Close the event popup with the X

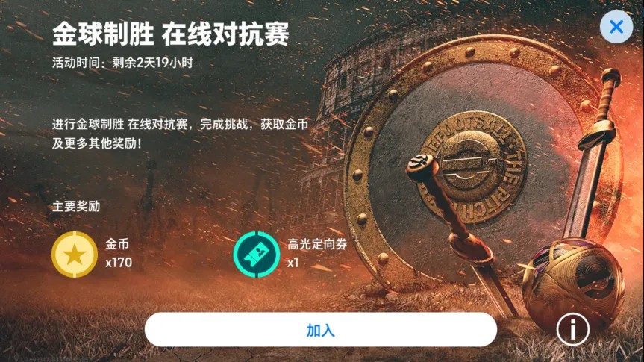click(x=616, y=27)
